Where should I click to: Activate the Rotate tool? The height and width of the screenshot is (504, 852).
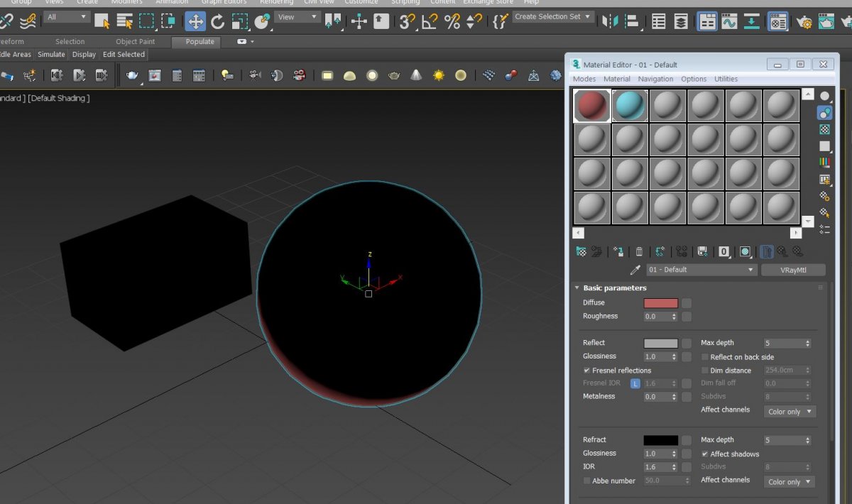(218, 21)
